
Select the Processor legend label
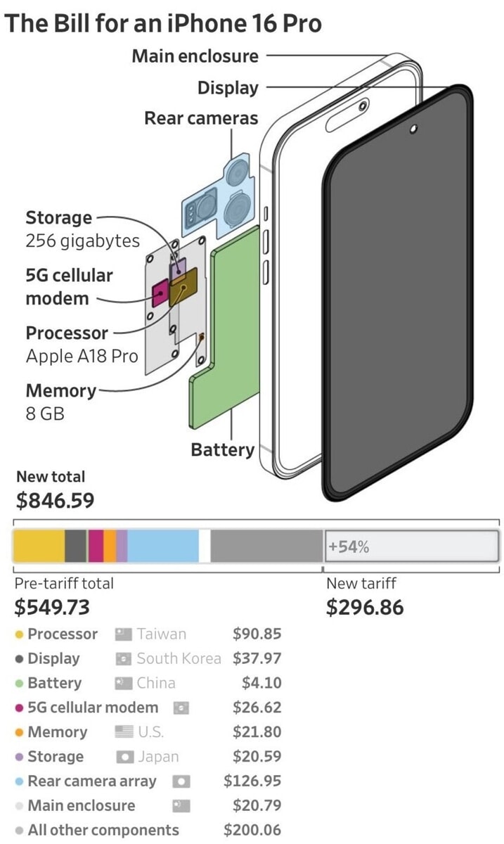63,634
